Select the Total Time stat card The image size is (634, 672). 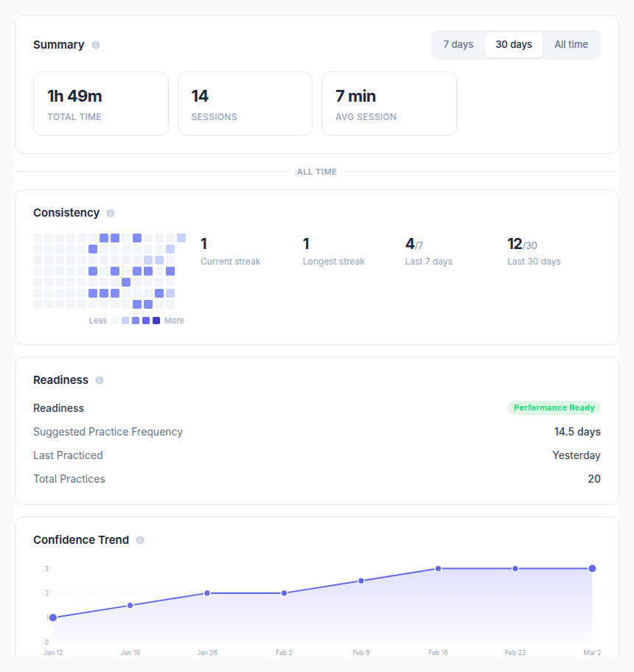pos(100,103)
